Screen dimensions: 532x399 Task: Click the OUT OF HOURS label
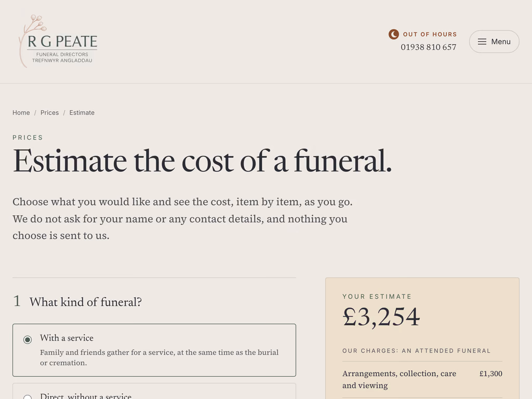430,34
